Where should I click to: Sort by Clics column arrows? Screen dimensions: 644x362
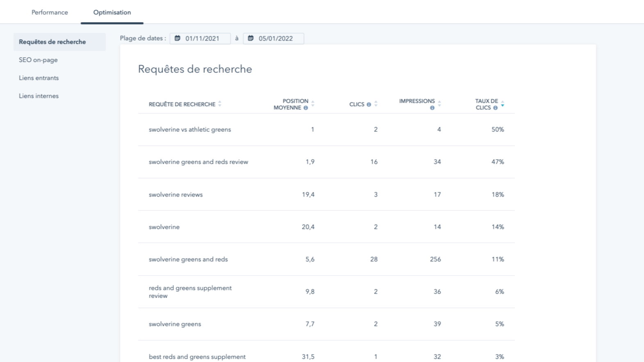376,104
